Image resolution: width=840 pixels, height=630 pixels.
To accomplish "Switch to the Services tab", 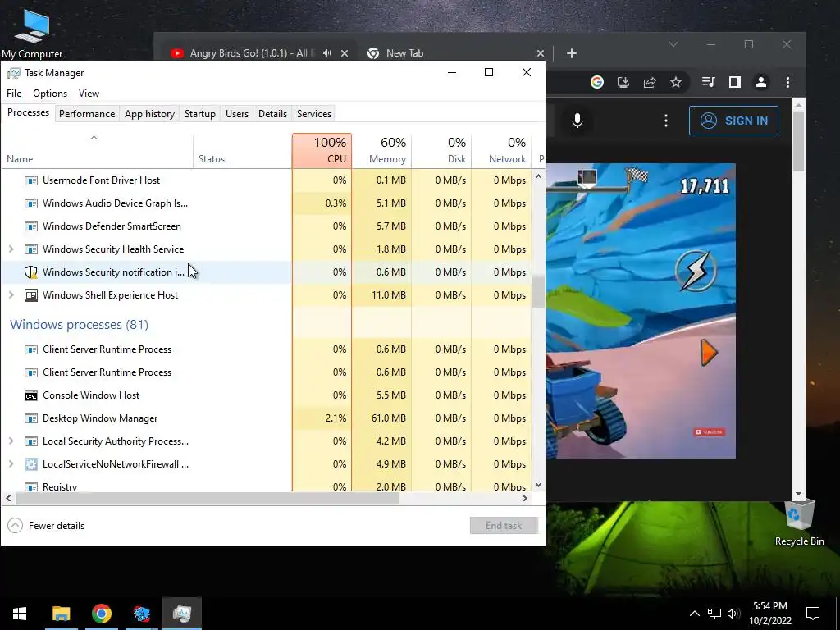I will tap(314, 113).
